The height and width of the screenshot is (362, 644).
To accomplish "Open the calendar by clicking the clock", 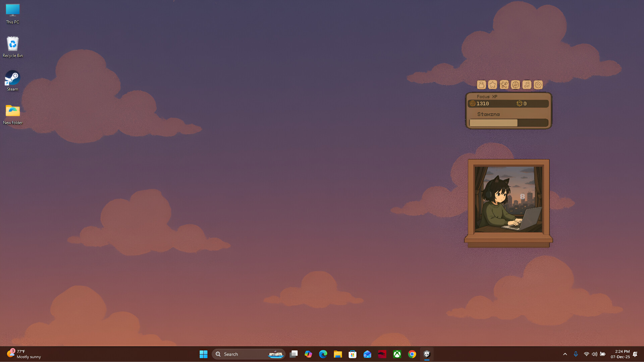I will (621, 354).
